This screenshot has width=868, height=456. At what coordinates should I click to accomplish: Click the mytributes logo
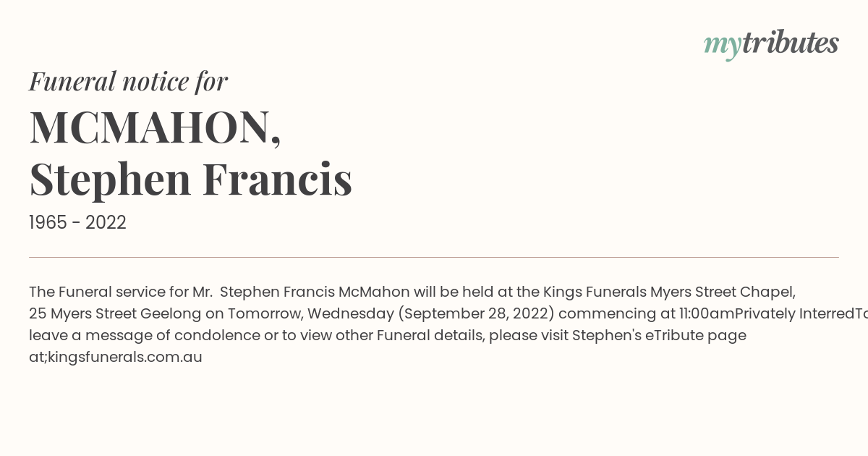[771, 44]
